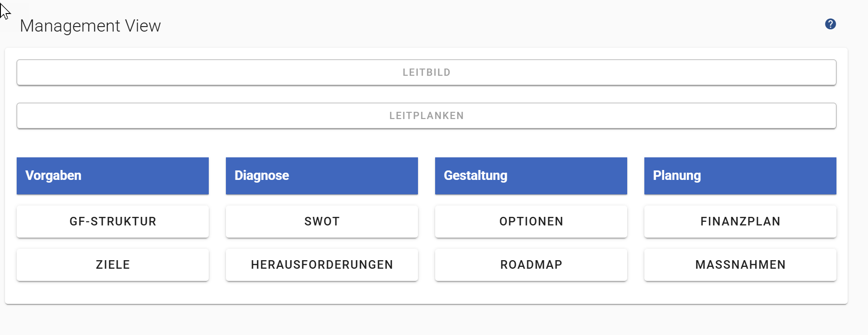Open OPTIONEN under Gestaltung
This screenshot has height=335, width=868.
point(531,221)
